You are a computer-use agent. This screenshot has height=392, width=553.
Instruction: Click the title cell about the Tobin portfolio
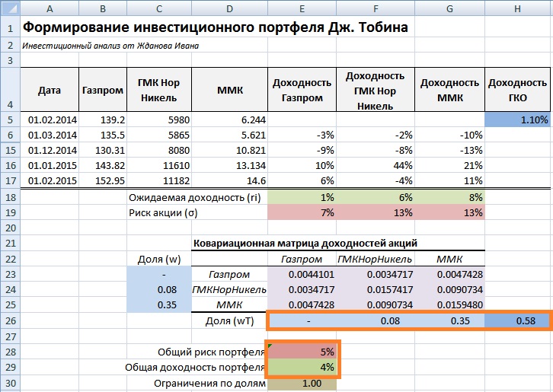coord(215,27)
